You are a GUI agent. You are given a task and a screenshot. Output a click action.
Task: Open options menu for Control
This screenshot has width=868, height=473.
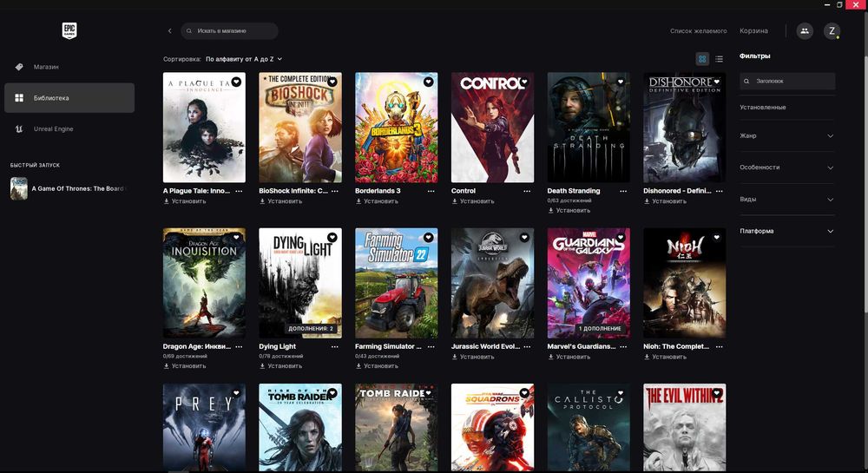(527, 191)
